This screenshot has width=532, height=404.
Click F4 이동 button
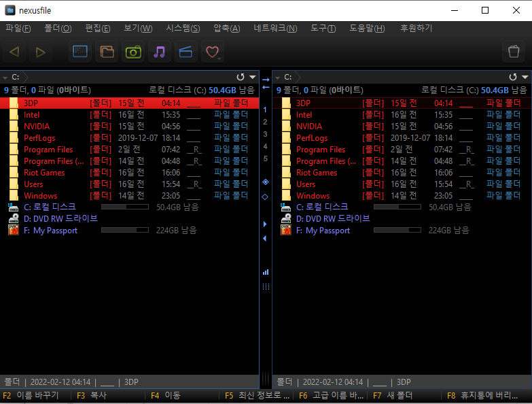tap(182, 396)
